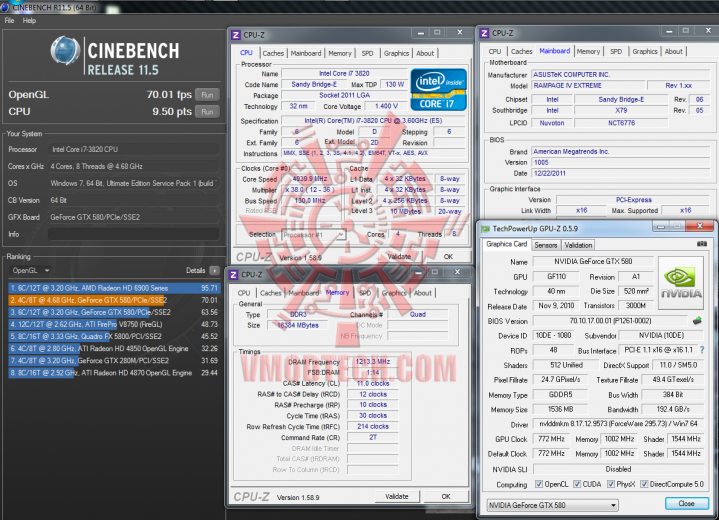Viewport: 719px width, 520px height.
Task: Click the DRAM Frequency 1213.3 MHz value
Action: click(x=373, y=361)
